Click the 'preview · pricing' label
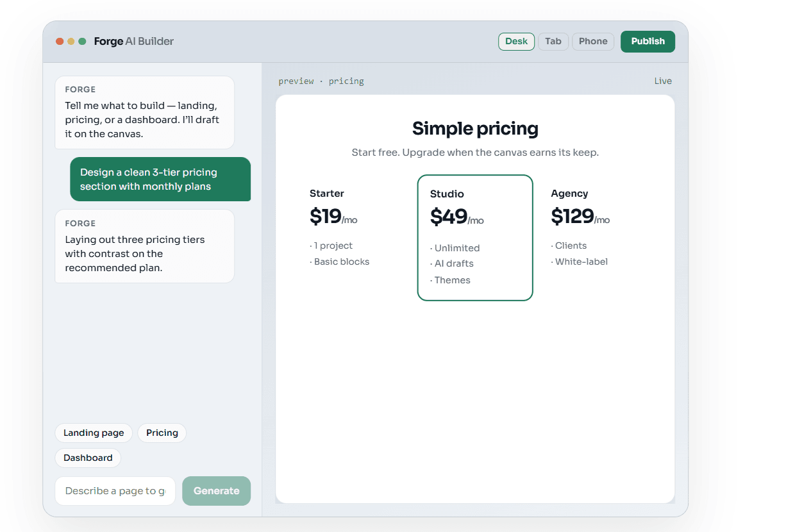This screenshot has height=532, width=786. tap(321, 81)
